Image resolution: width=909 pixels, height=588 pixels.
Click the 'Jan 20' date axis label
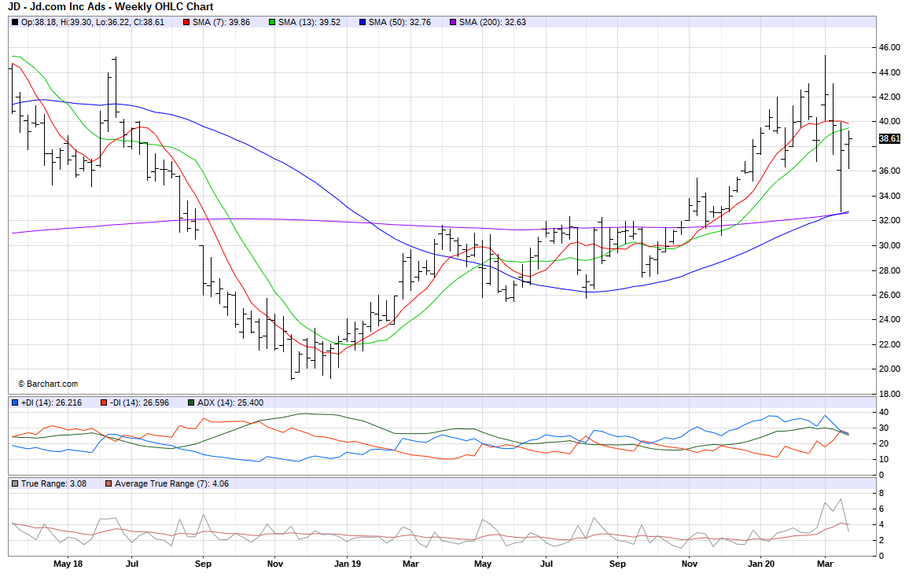761,564
